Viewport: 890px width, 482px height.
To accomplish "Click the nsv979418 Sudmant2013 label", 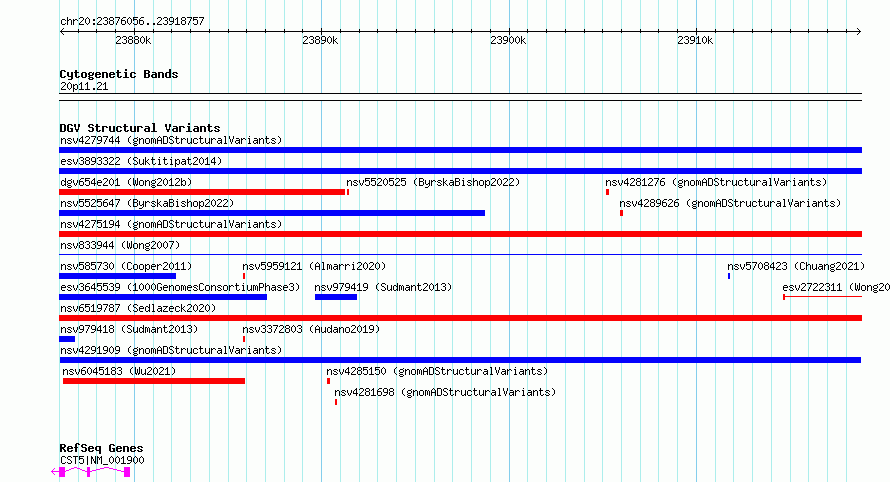I will (129, 329).
